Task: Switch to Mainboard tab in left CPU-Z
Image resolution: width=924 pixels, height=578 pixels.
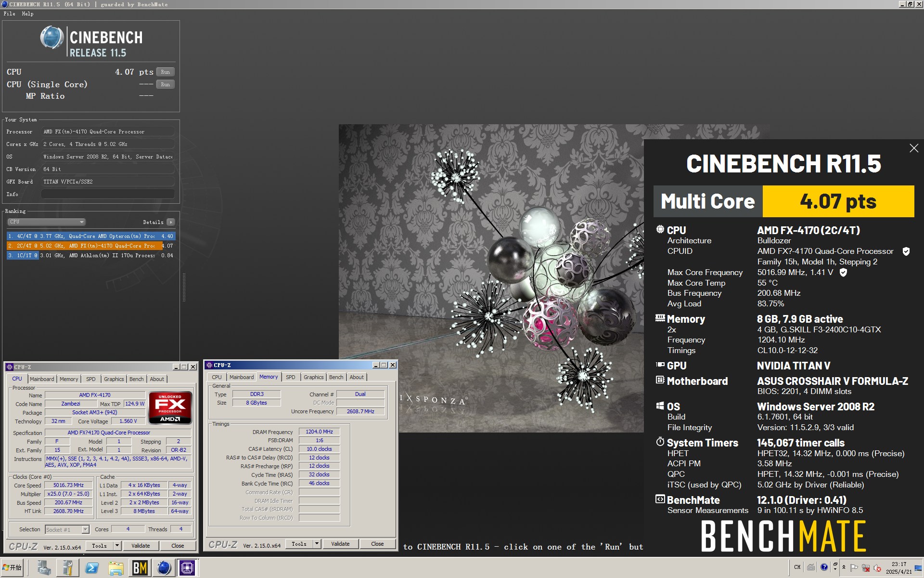Action: pyautogui.click(x=42, y=379)
